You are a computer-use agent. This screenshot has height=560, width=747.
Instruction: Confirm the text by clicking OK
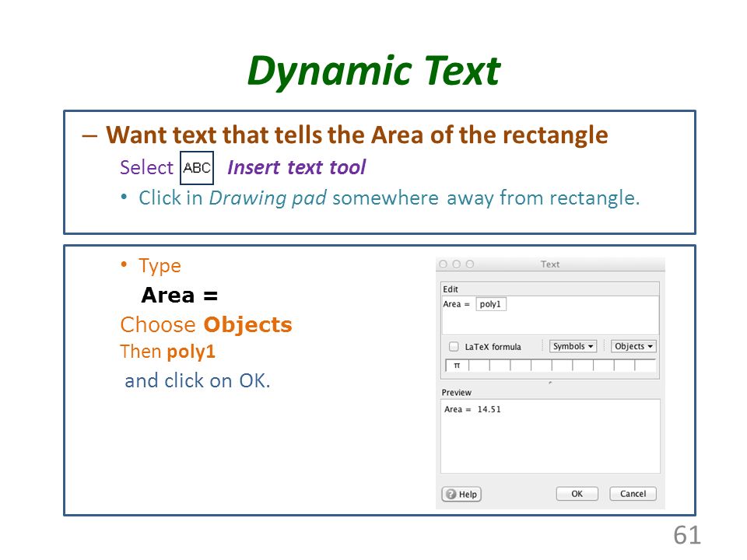577,494
